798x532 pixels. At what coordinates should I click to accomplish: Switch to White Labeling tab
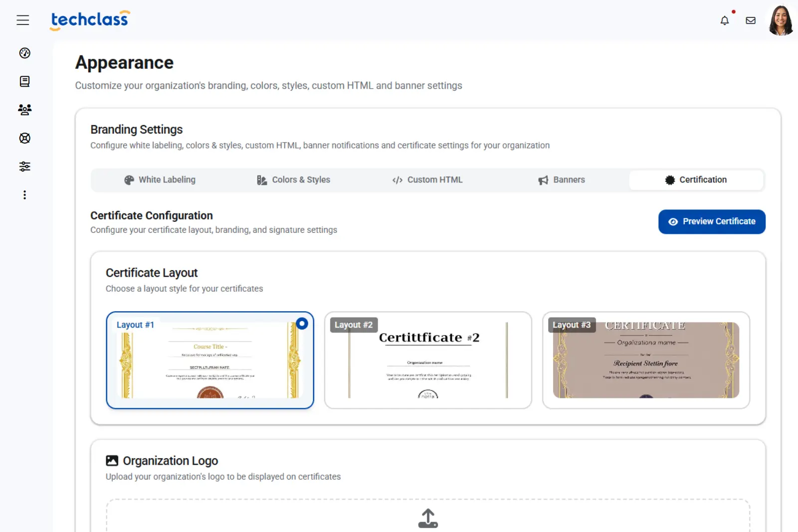(160, 180)
